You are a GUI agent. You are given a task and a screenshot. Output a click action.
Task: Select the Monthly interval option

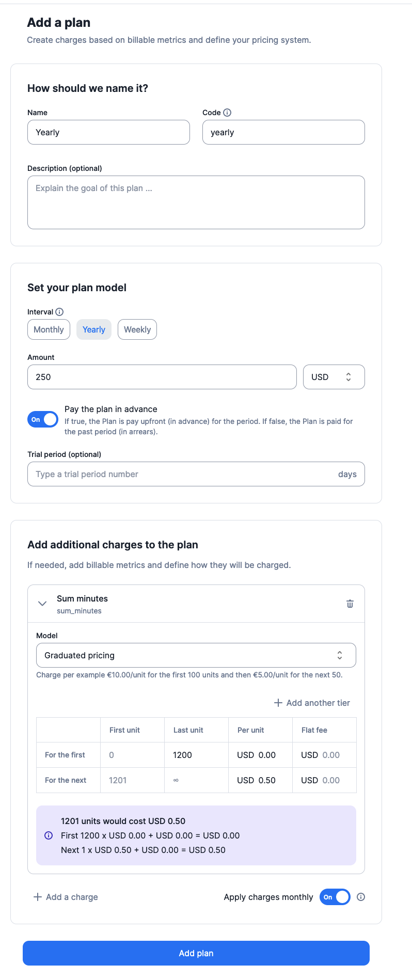pyautogui.click(x=49, y=329)
